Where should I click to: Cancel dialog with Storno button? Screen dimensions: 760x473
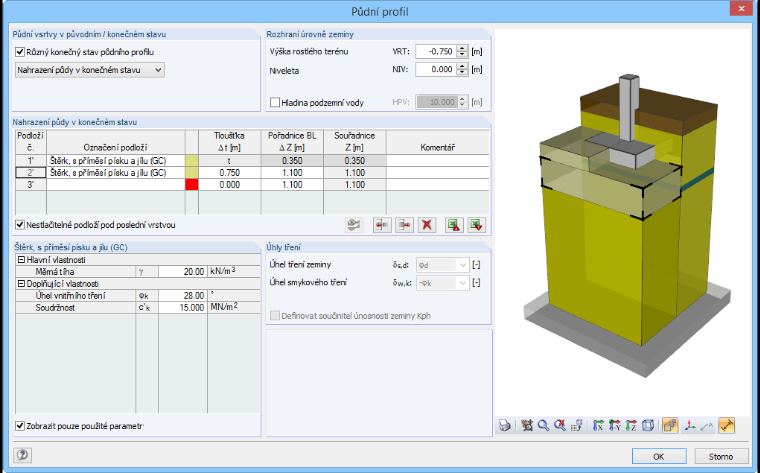[x=721, y=456]
